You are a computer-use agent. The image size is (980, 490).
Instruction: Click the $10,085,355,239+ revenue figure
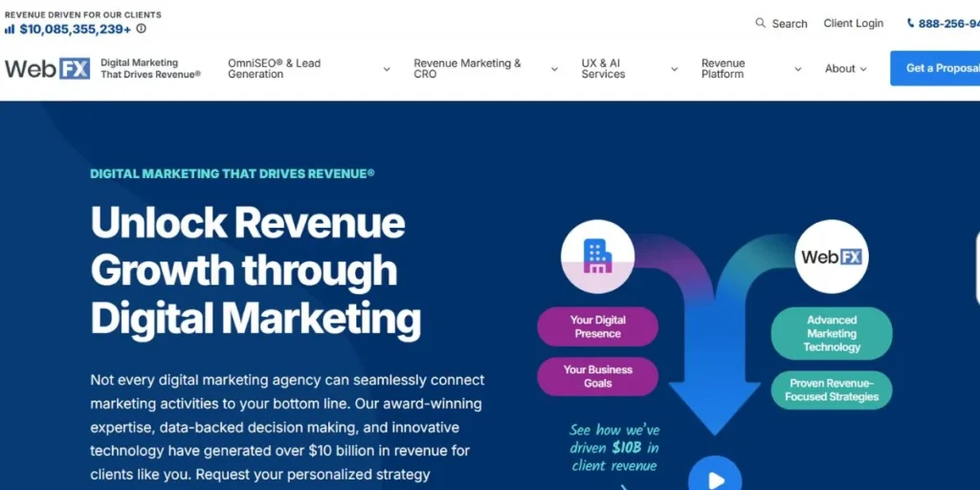coord(76,29)
